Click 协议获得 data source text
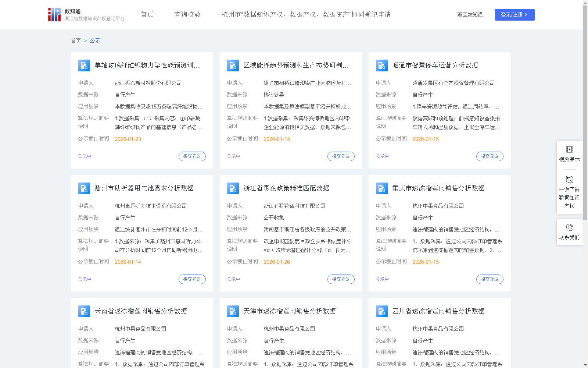The height and width of the screenshot is (368, 588). click(x=274, y=95)
